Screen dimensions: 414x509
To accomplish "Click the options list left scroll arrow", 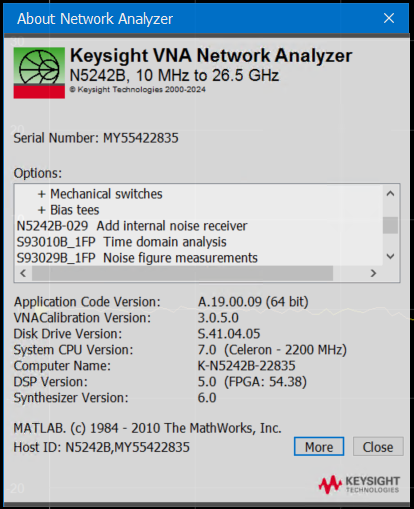I will (23, 273).
